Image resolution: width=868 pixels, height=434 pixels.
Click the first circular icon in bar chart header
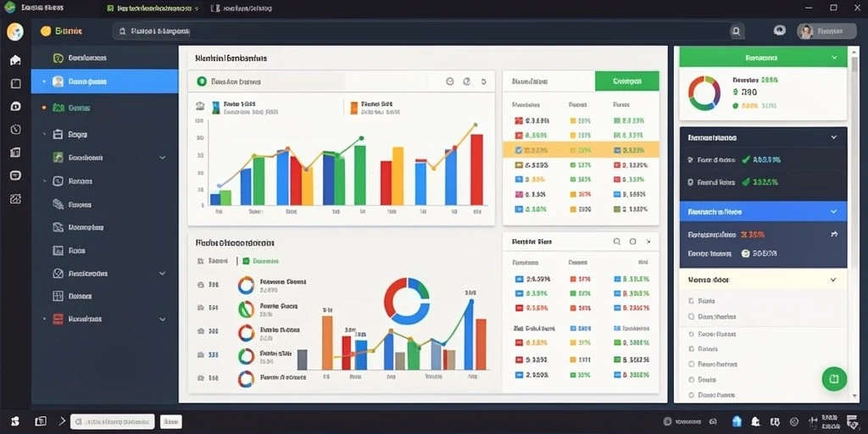(450, 81)
